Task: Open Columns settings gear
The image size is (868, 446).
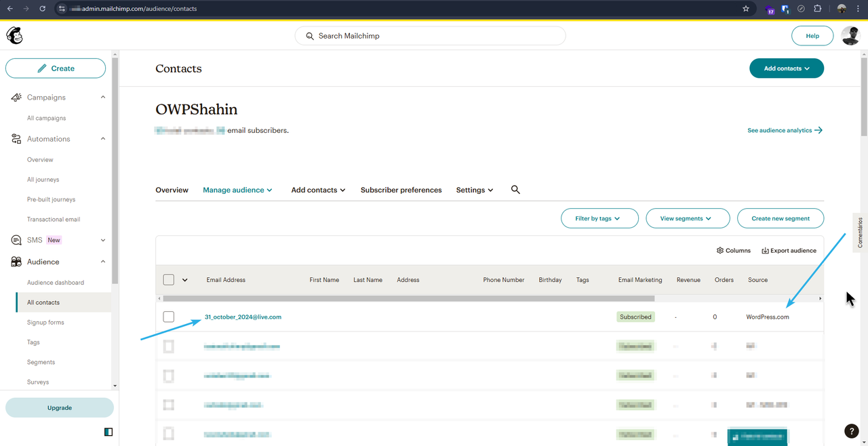Action: 720,250
